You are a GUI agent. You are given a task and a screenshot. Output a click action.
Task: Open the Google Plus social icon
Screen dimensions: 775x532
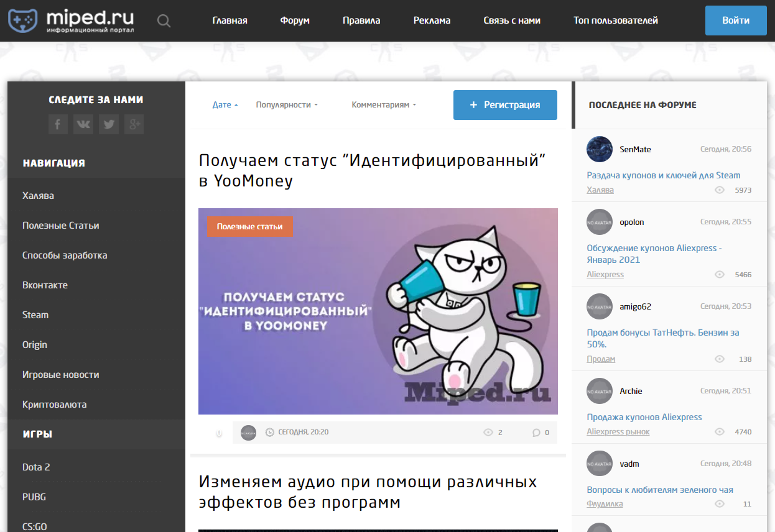pos(134,124)
